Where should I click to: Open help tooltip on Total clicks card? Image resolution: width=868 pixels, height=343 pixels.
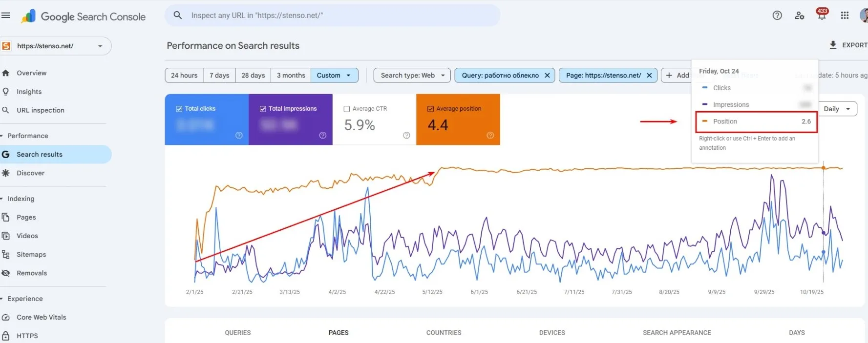click(239, 135)
